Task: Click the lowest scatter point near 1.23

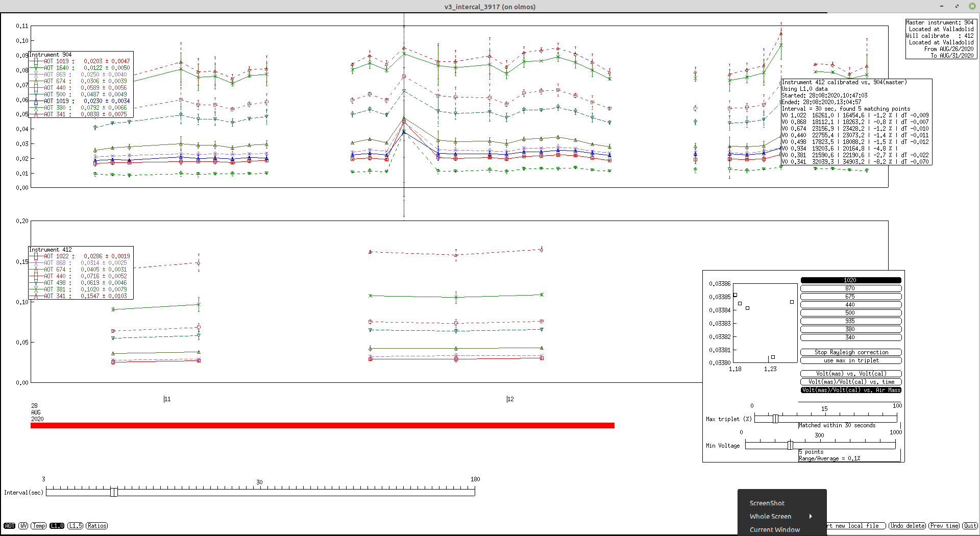Action: [x=773, y=357]
